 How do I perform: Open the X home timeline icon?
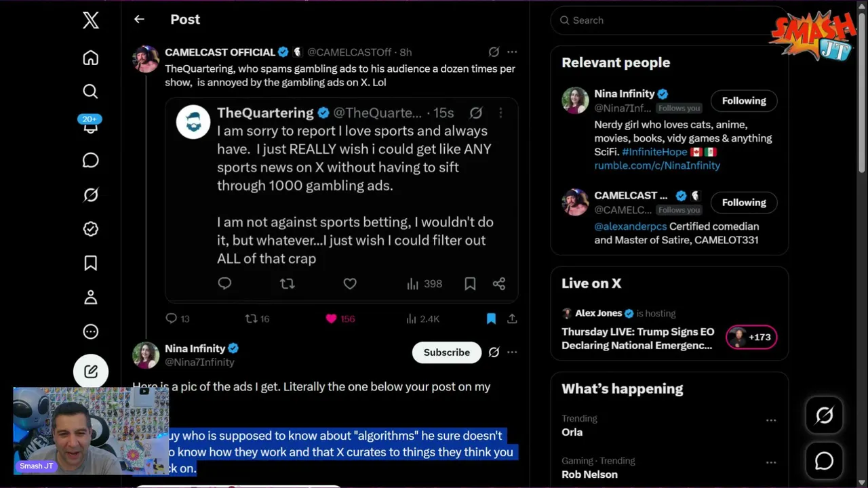(90, 58)
